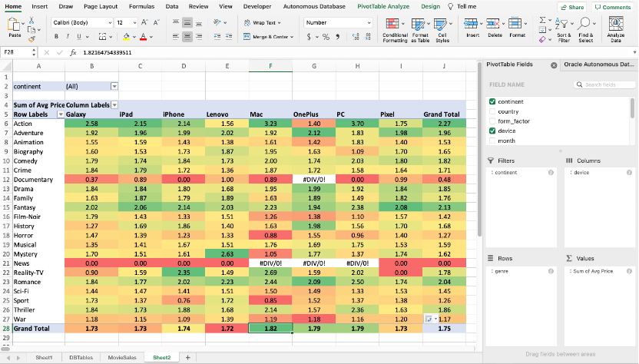Open Sort & Filter
The image size is (639, 364).
pos(564,30)
